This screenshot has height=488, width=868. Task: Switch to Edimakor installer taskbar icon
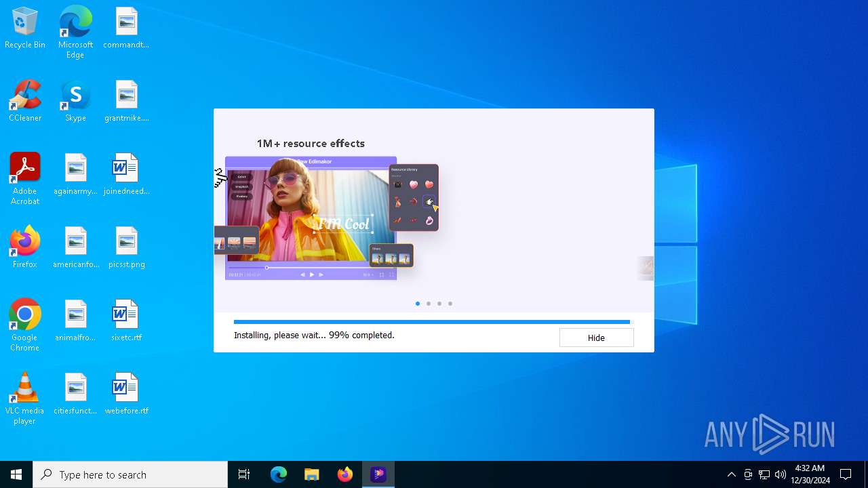[x=378, y=474]
